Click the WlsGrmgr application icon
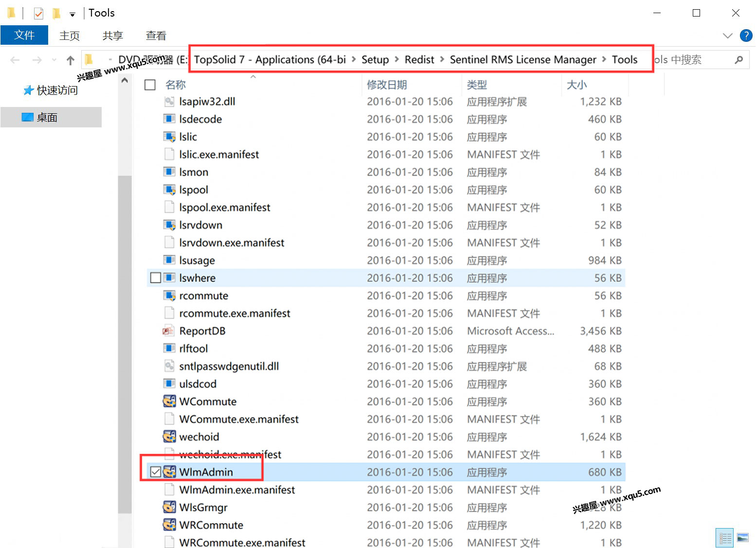The height and width of the screenshot is (548, 756). (169, 507)
